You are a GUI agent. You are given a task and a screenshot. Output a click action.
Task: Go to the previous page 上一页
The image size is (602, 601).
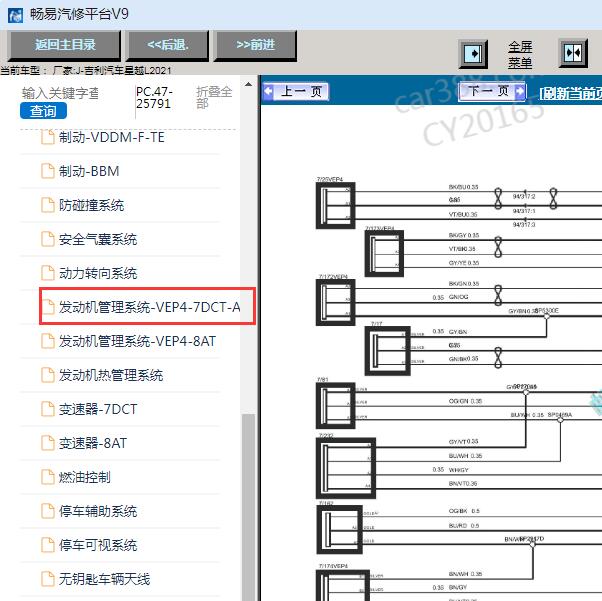(x=296, y=92)
